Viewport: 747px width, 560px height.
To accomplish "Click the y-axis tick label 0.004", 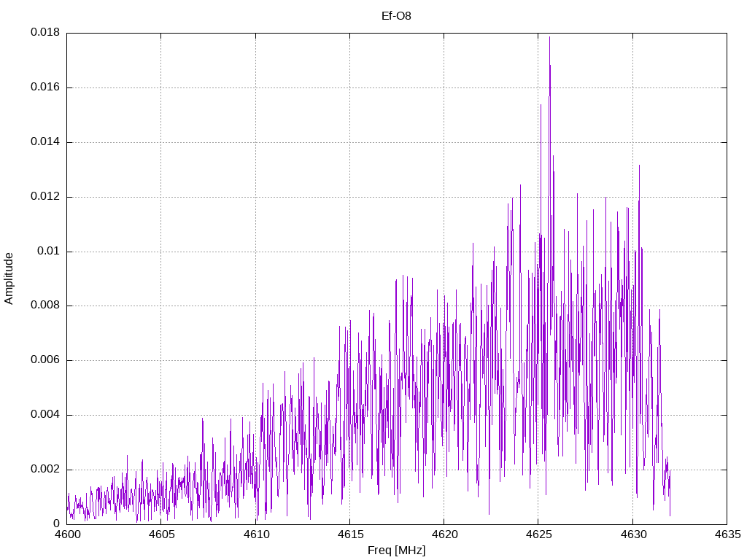I will point(45,415).
